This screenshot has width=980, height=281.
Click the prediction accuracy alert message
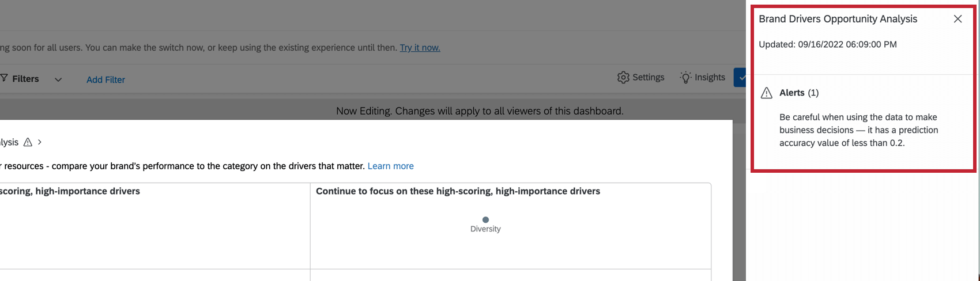(x=858, y=130)
